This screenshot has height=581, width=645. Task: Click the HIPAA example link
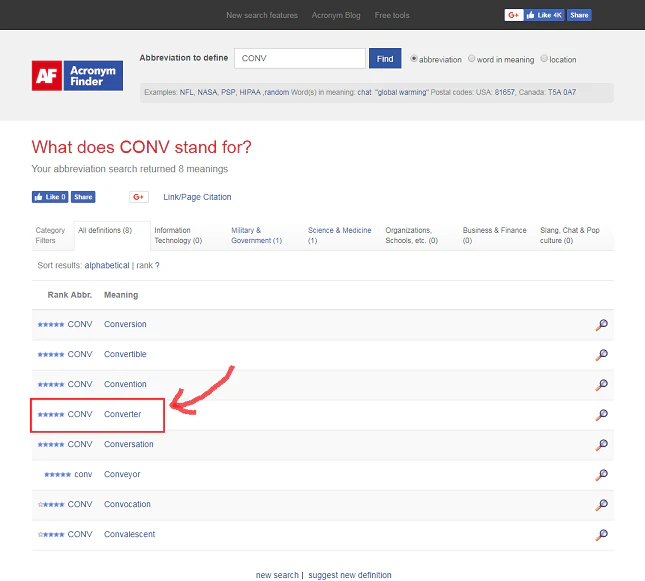(x=250, y=92)
